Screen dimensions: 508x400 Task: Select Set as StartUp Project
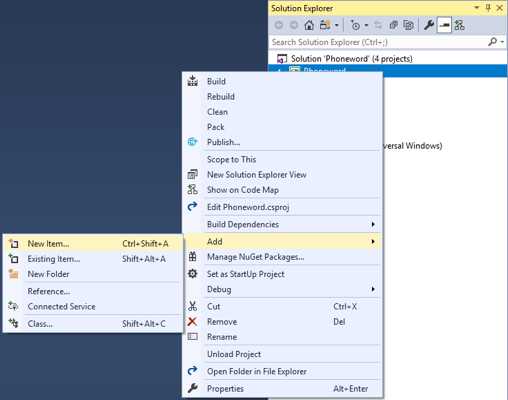tap(282, 274)
